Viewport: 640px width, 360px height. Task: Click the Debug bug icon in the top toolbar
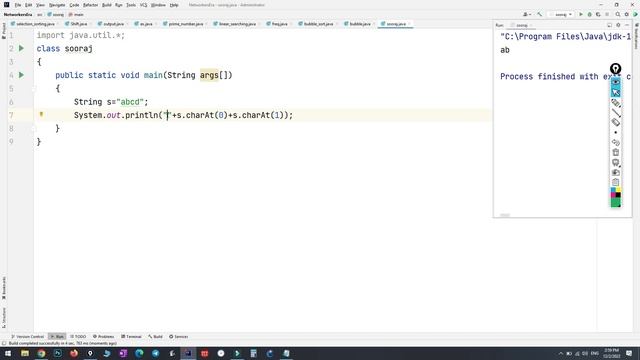tap(589, 14)
